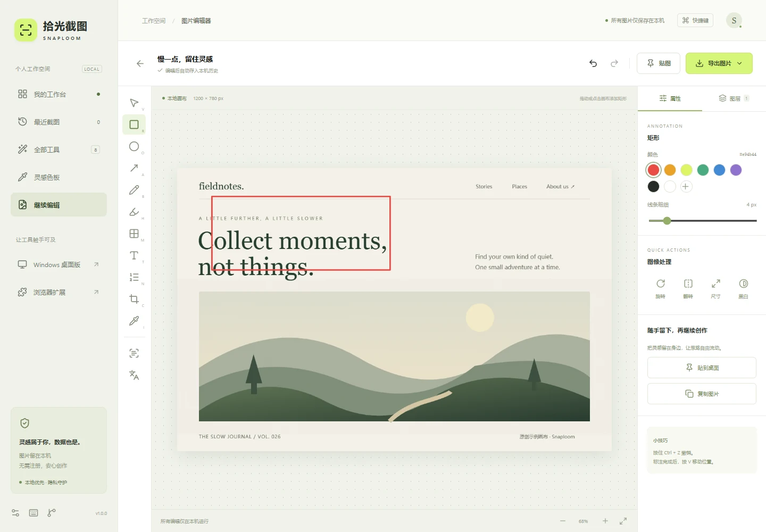Select the Text (T) tool
Screen dimensions: 766x532
134,255
